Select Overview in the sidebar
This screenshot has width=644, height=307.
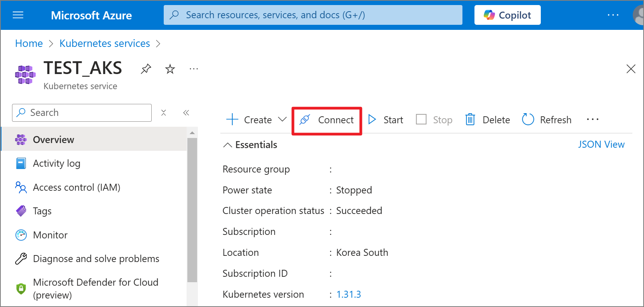tap(94, 140)
